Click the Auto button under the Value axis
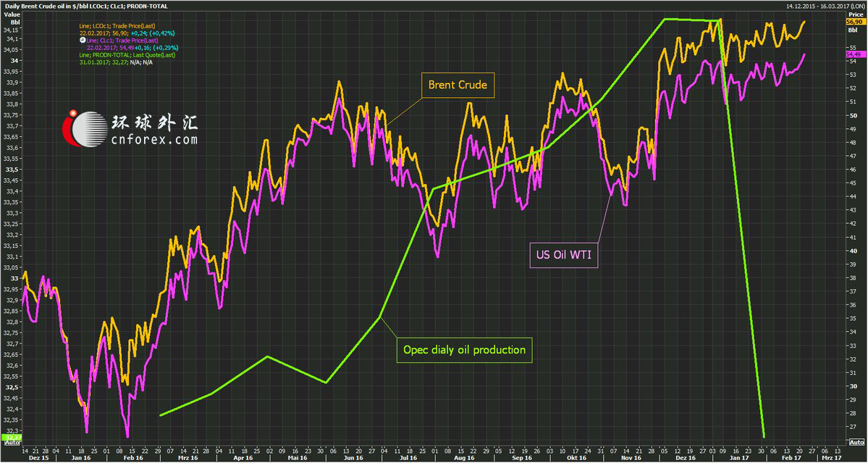Image resolution: width=868 pixels, height=463 pixels. coord(11,443)
